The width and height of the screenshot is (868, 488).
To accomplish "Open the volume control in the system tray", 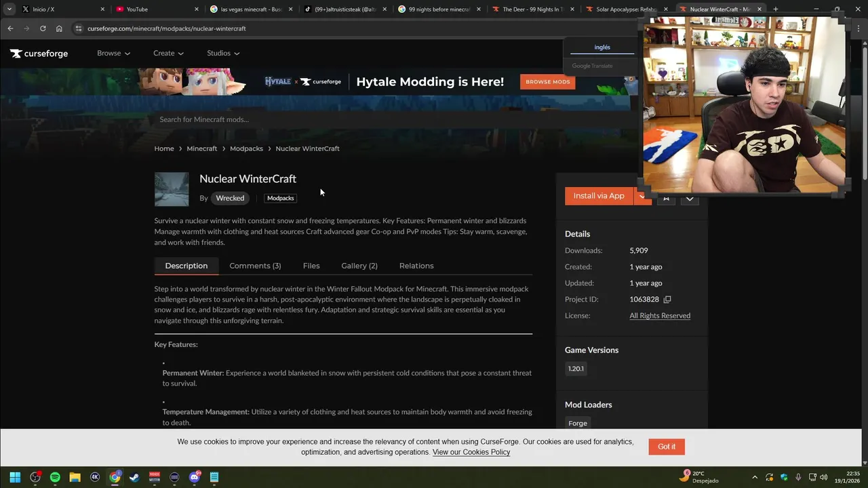I will 823,477.
